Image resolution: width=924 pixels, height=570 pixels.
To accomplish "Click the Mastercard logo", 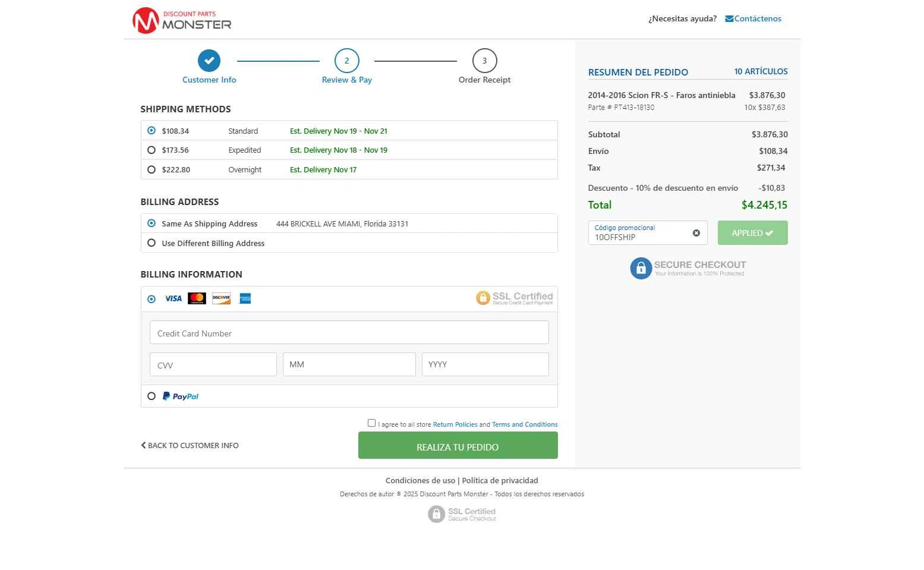I will pos(197,298).
